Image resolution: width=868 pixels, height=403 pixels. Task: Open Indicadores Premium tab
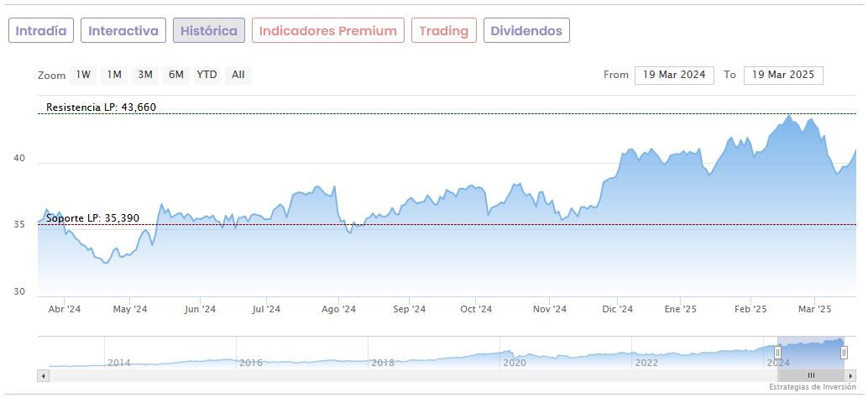[x=327, y=31]
